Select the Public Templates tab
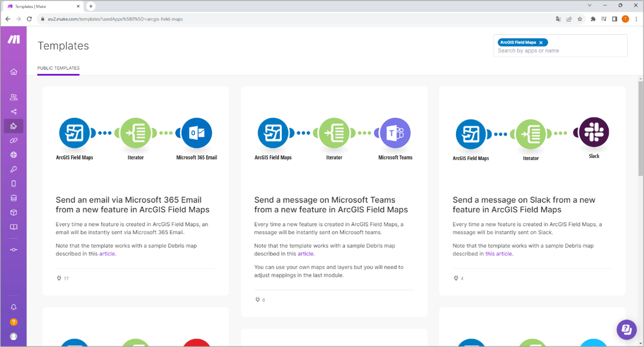The height and width of the screenshot is (347, 644). (58, 68)
